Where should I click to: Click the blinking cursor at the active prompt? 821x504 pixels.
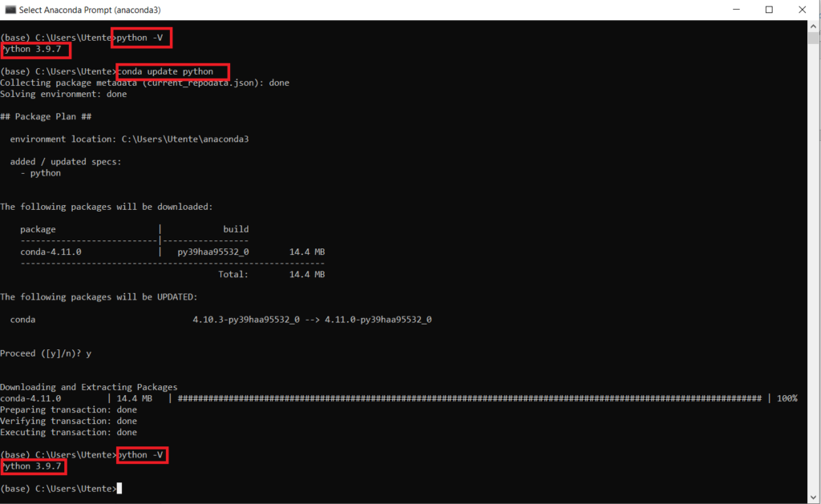click(119, 488)
